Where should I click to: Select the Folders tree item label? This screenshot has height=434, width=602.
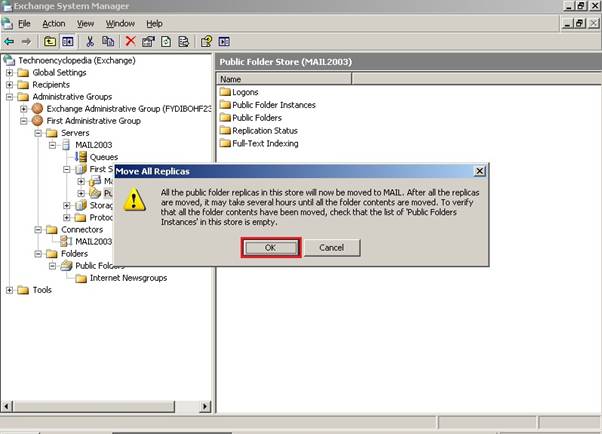[x=74, y=253]
